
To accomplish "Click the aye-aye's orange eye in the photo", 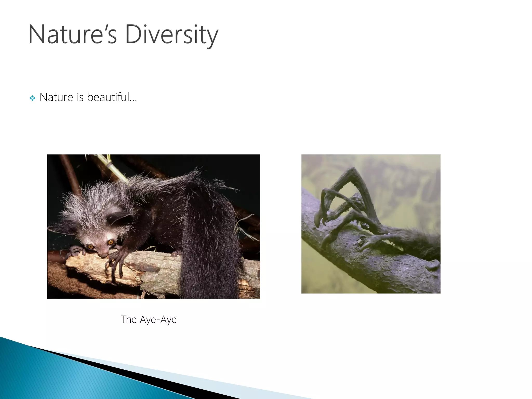I will pos(111,242).
